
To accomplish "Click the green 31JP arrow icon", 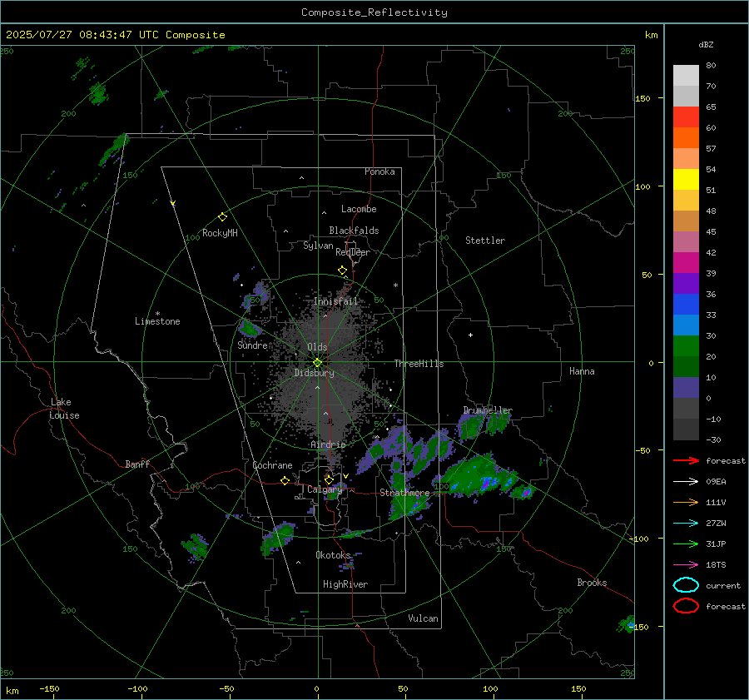I will coord(686,544).
